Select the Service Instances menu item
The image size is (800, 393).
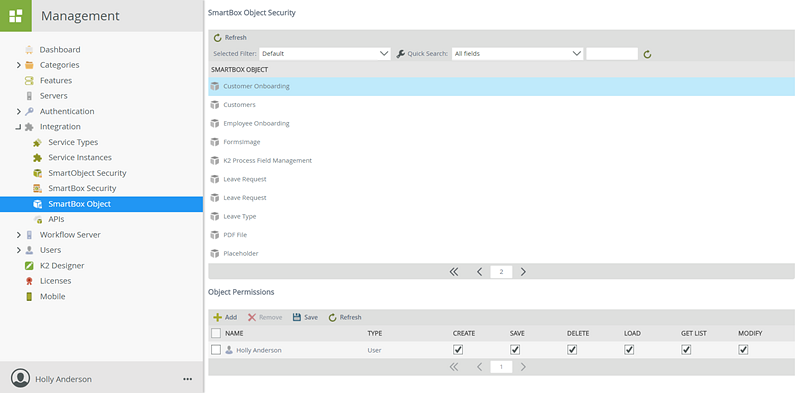point(80,158)
